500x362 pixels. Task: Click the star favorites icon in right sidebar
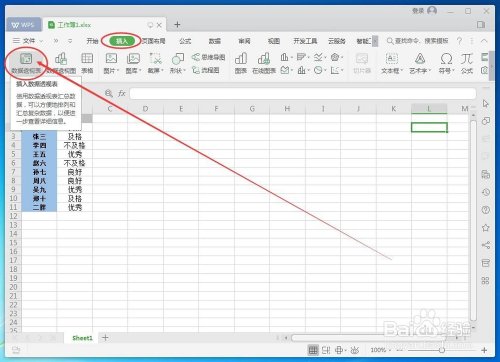486,228
